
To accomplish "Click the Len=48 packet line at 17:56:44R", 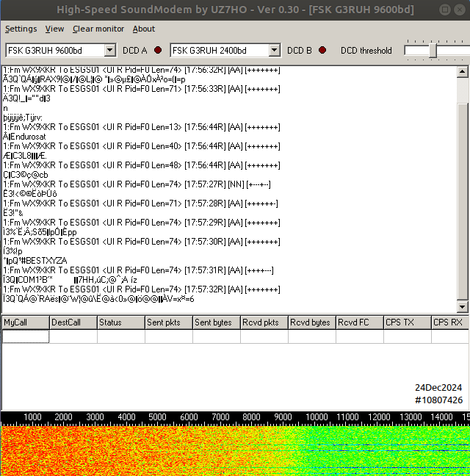I will 142,165.
